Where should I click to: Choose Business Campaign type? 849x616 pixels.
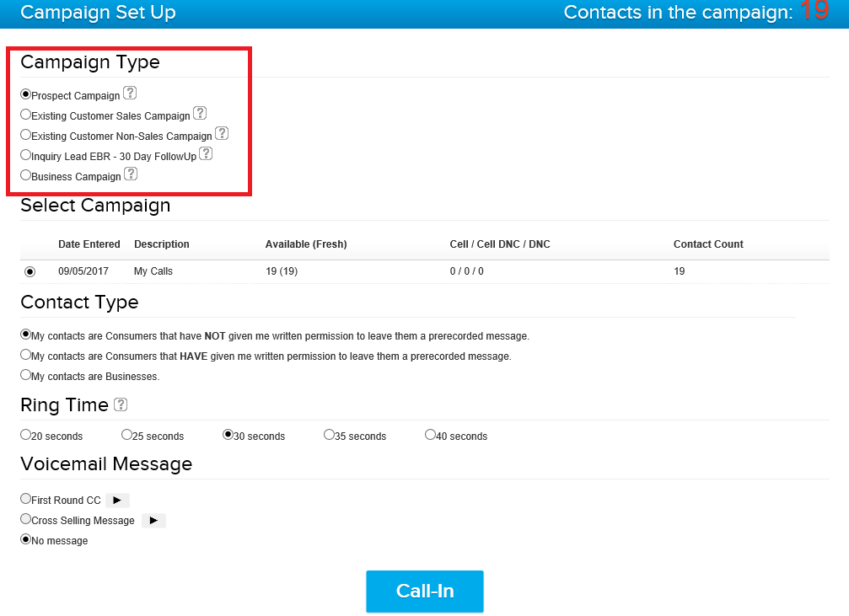[x=24, y=175]
